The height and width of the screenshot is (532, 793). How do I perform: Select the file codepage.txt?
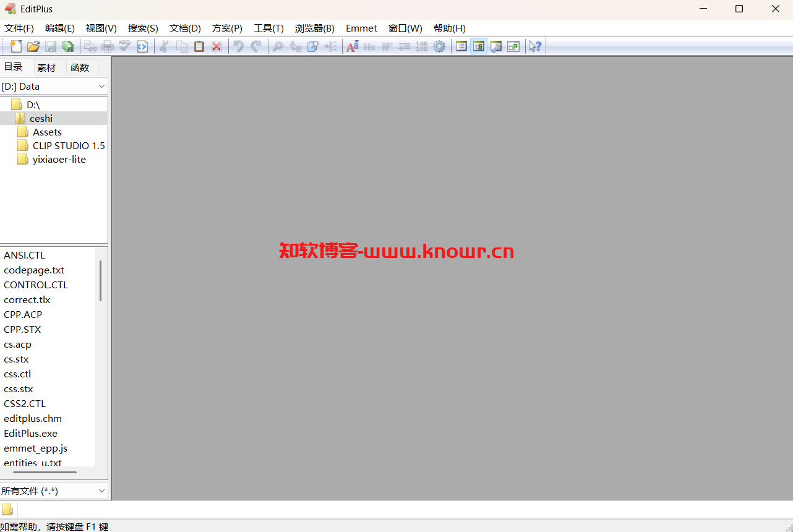click(x=34, y=270)
